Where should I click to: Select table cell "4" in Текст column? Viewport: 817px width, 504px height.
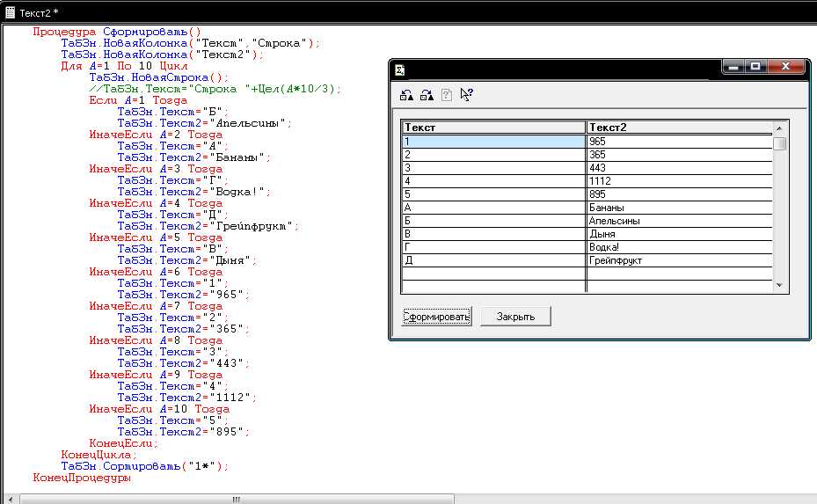[494, 181]
